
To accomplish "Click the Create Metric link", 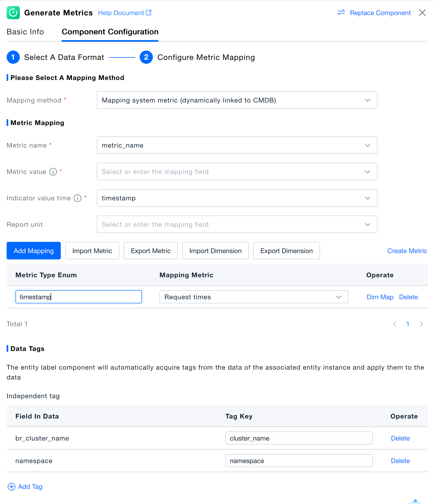I will point(407,251).
